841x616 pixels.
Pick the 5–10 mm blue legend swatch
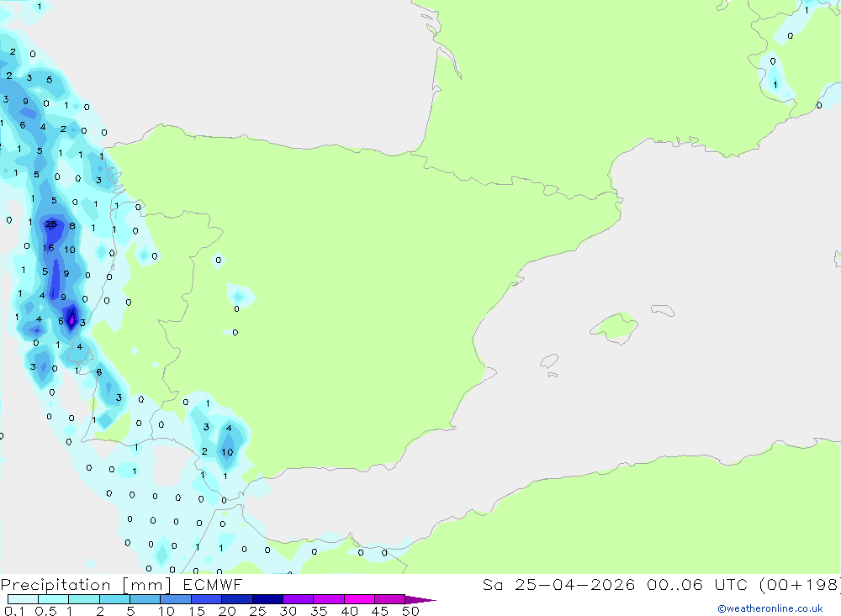145,599
